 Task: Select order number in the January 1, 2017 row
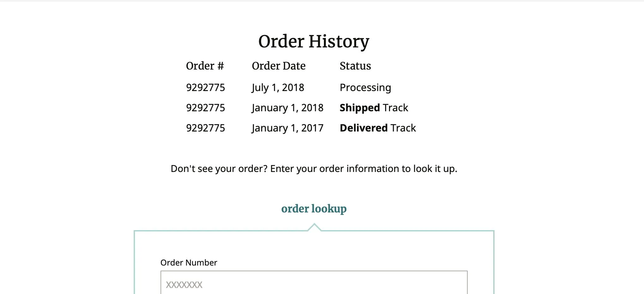205,128
